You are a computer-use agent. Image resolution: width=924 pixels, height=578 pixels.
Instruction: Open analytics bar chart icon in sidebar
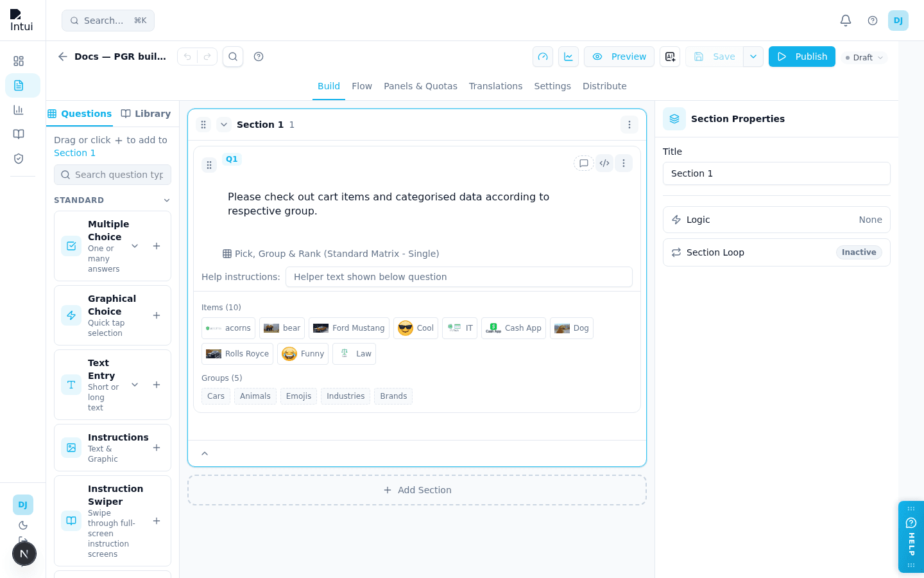click(x=19, y=110)
